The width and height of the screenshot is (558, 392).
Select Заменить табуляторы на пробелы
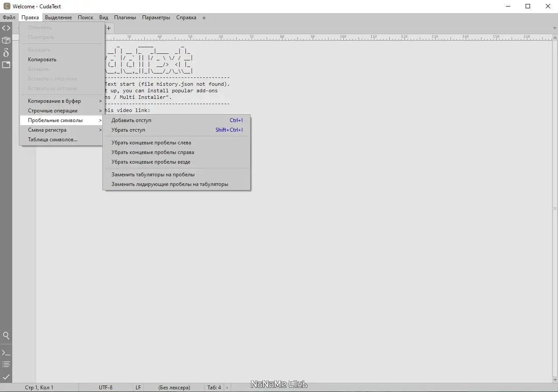click(x=177, y=175)
